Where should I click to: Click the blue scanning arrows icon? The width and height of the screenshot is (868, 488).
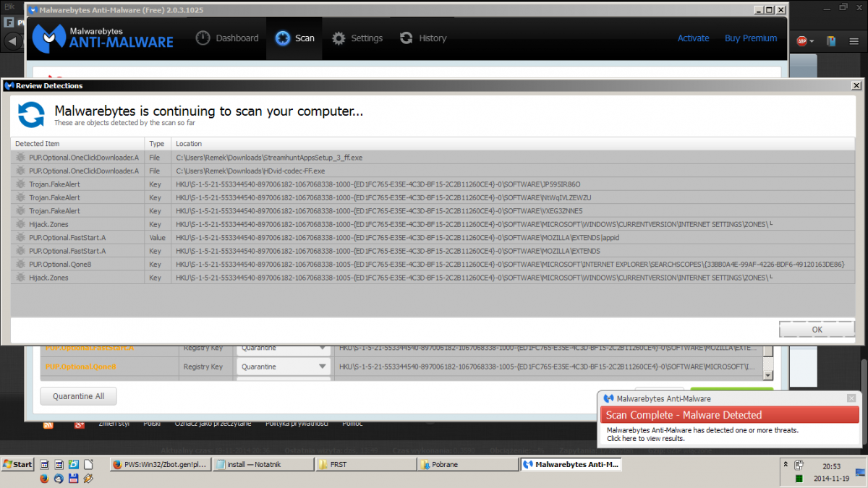click(31, 114)
